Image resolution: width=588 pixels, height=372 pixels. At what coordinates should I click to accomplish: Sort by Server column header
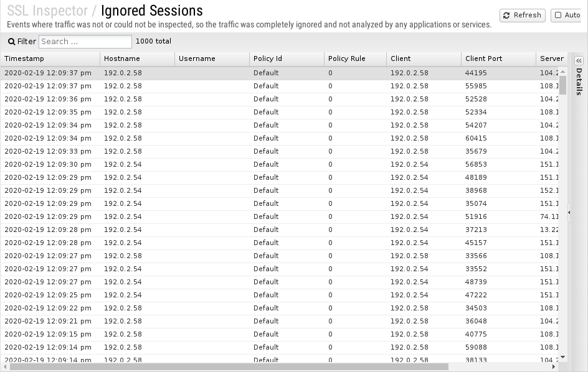click(552, 59)
